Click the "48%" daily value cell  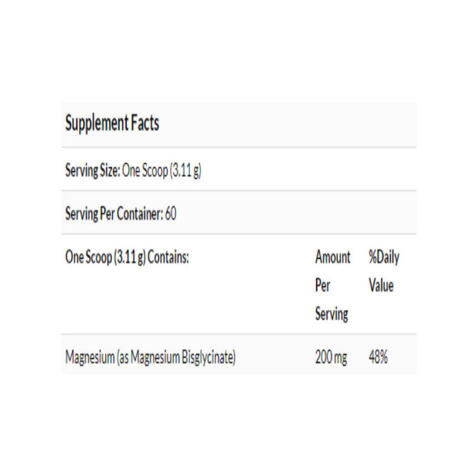(378, 358)
